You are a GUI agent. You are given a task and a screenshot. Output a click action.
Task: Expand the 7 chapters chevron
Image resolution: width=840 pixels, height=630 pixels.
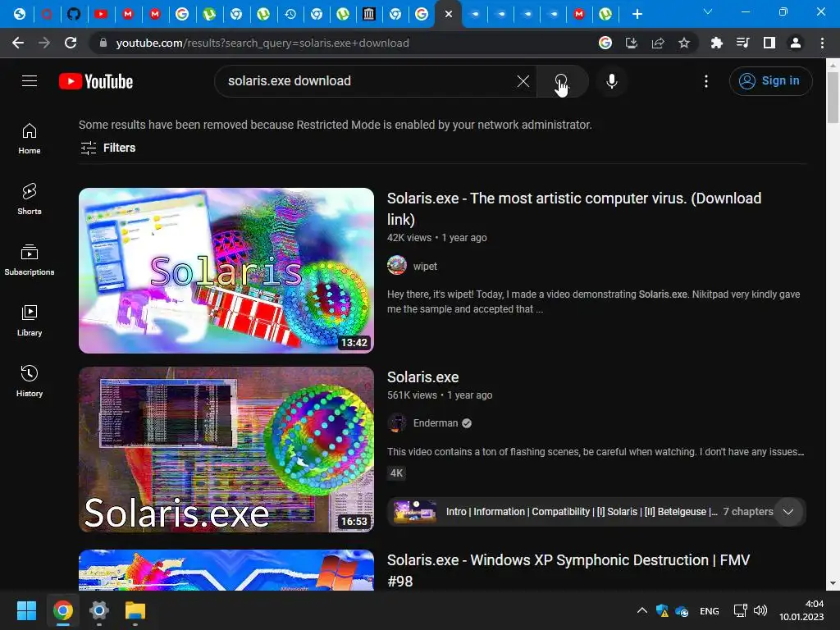point(788,512)
